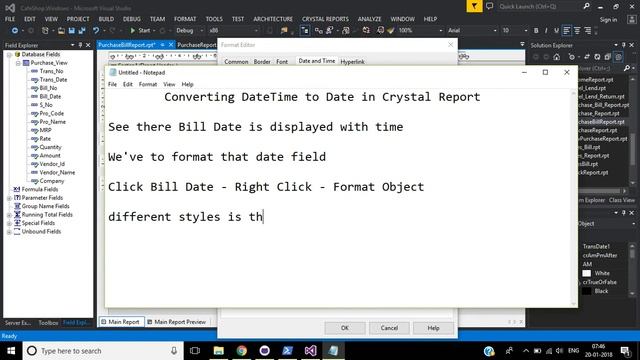Click the green Start debugging button

point(140,31)
